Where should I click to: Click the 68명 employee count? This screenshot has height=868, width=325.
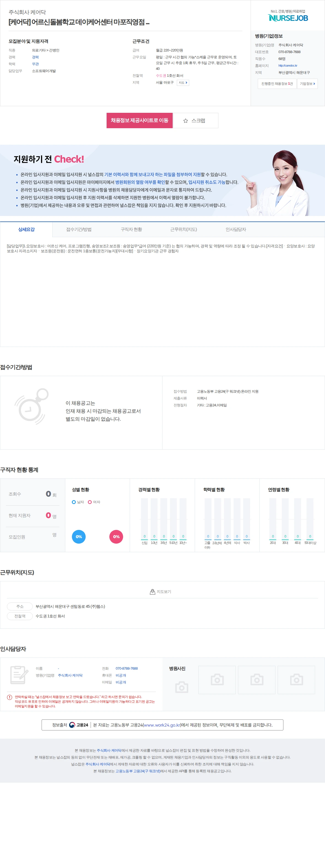pyautogui.click(x=282, y=59)
